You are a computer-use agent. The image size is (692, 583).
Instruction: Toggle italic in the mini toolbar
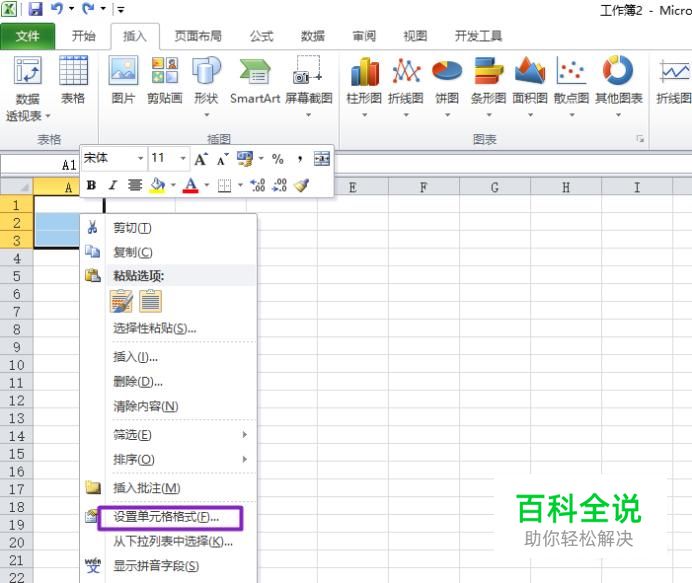click(x=113, y=185)
